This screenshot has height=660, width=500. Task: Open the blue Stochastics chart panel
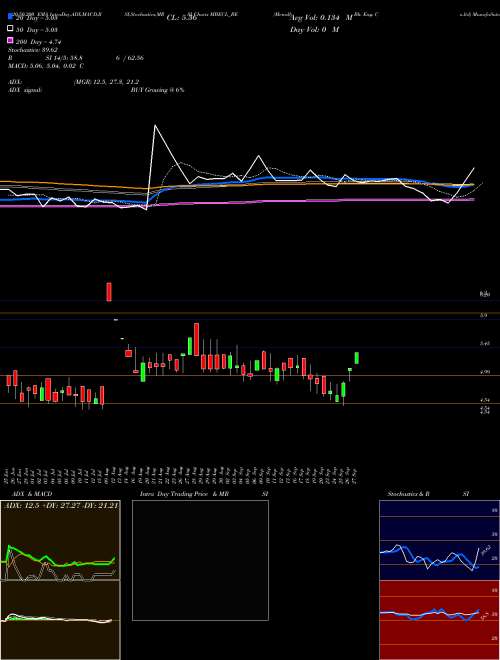(x=439, y=540)
